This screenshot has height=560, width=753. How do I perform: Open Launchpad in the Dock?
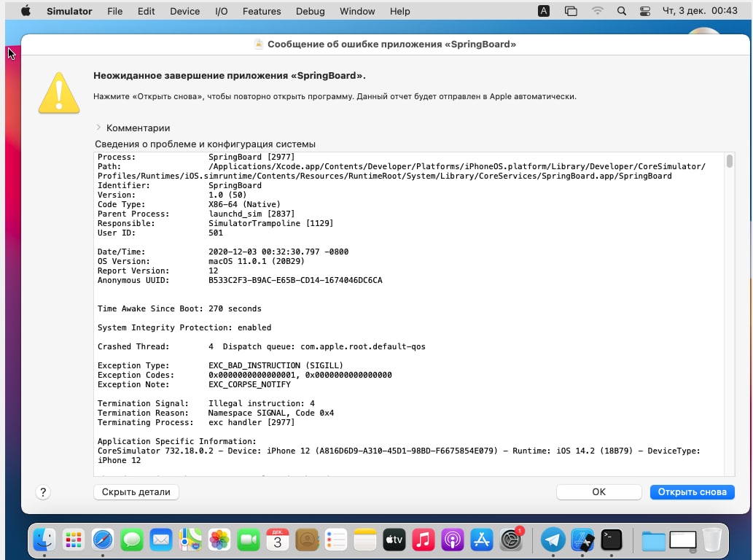[74, 540]
